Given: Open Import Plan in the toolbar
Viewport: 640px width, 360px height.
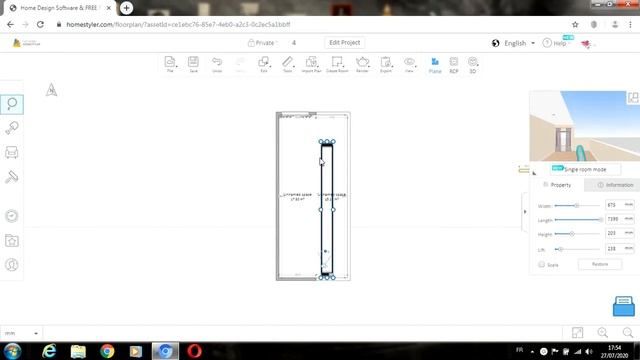Looking at the screenshot, I should click(311, 64).
